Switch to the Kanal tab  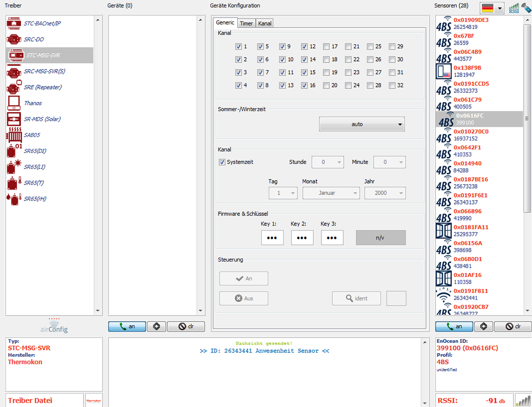265,22
